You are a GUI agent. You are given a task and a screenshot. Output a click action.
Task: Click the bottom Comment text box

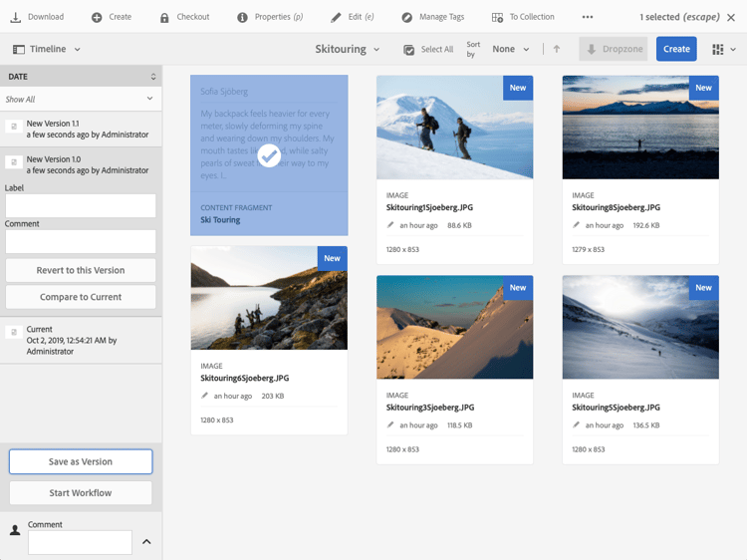pyautogui.click(x=80, y=542)
